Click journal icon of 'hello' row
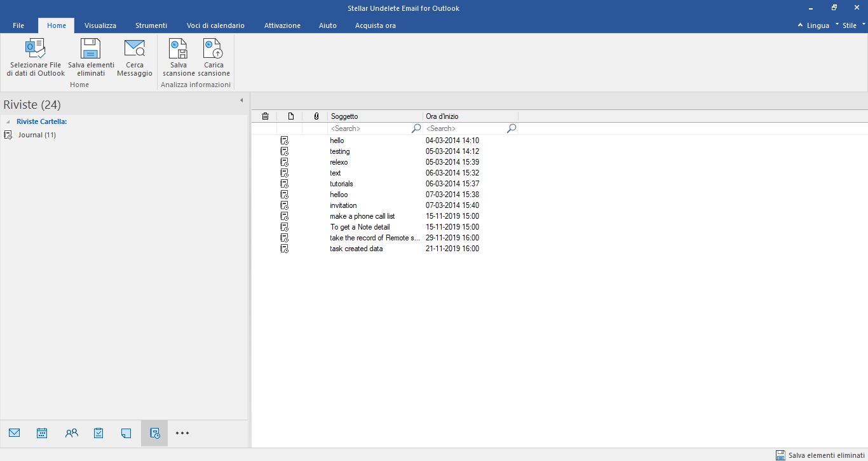The width and height of the screenshot is (868, 461). (x=284, y=141)
